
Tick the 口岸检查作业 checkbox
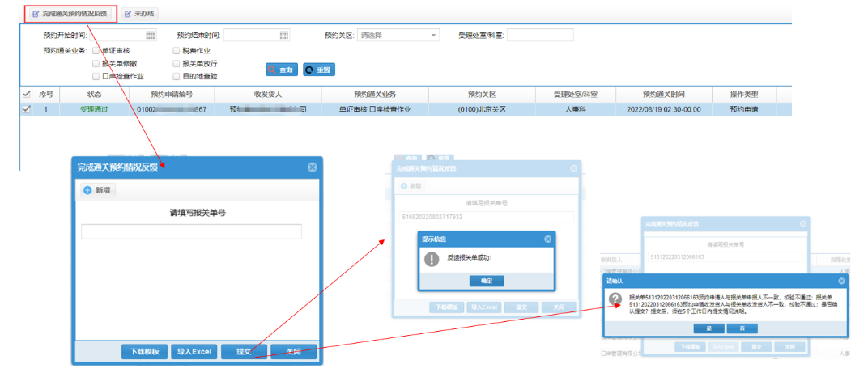point(96,76)
